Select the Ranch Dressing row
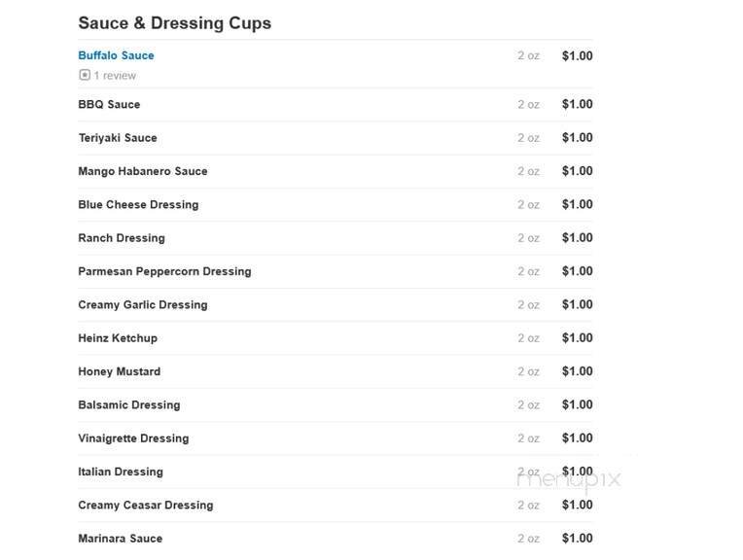743x560 pixels. [x=122, y=238]
